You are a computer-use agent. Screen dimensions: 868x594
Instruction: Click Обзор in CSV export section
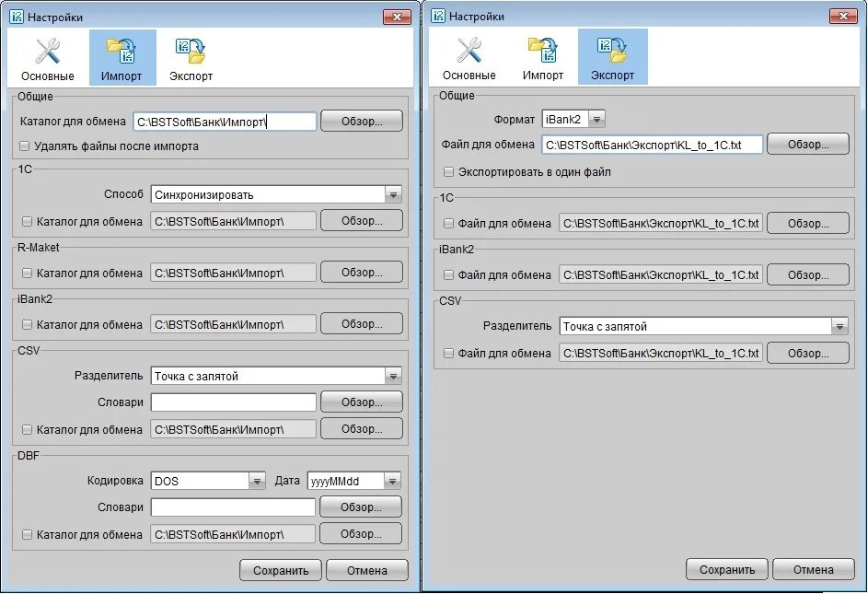pyautogui.click(x=808, y=353)
